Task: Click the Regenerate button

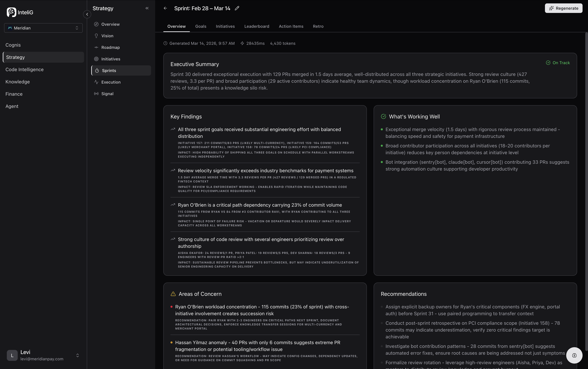Action: coord(563,8)
